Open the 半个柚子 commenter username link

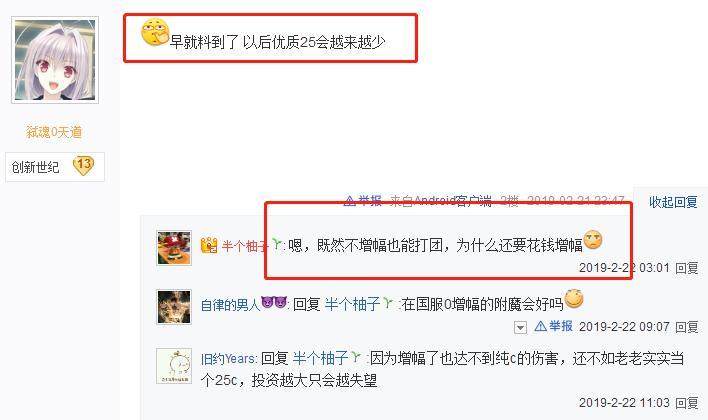245,246
